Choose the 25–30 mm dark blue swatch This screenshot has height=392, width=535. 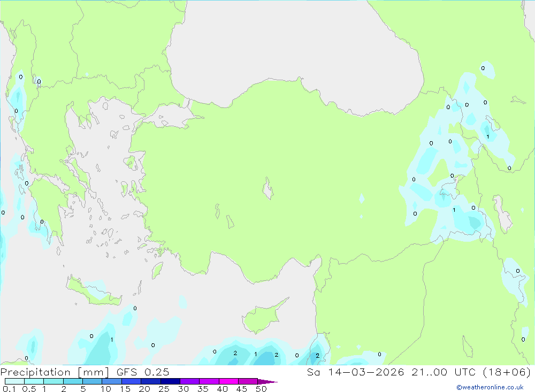tap(170, 381)
